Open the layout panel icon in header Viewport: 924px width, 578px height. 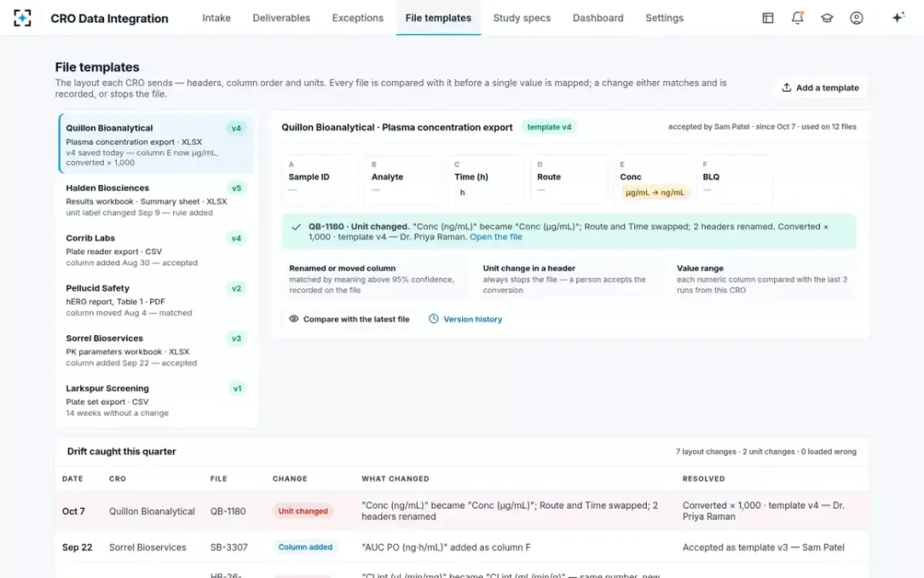[768, 18]
